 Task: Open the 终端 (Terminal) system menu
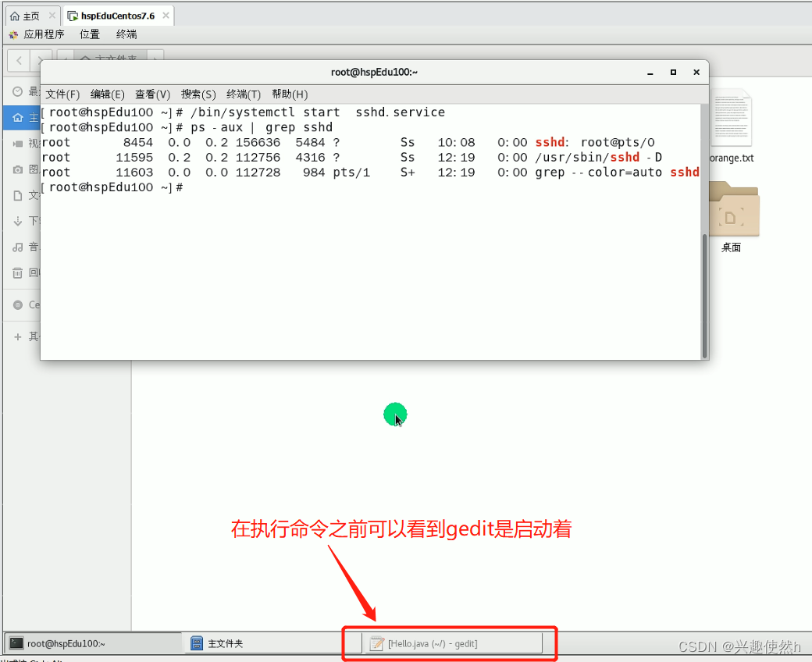point(126,34)
